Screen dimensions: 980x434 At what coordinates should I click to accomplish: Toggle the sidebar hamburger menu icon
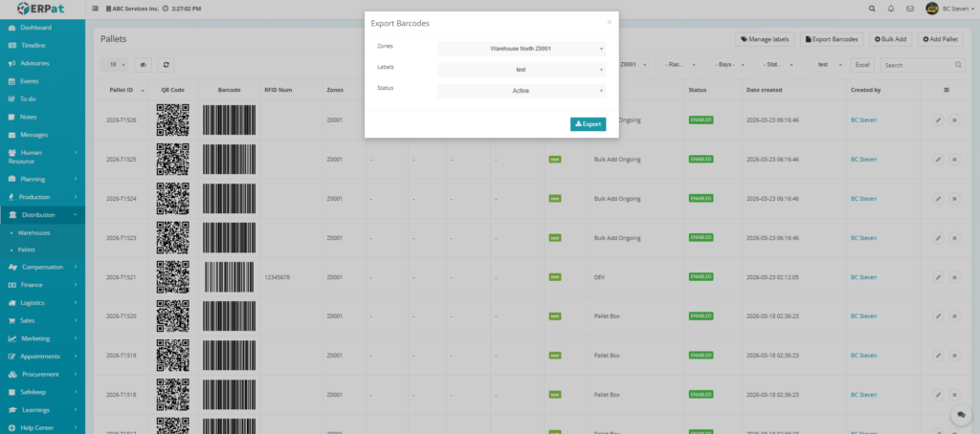tap(95, 9)
